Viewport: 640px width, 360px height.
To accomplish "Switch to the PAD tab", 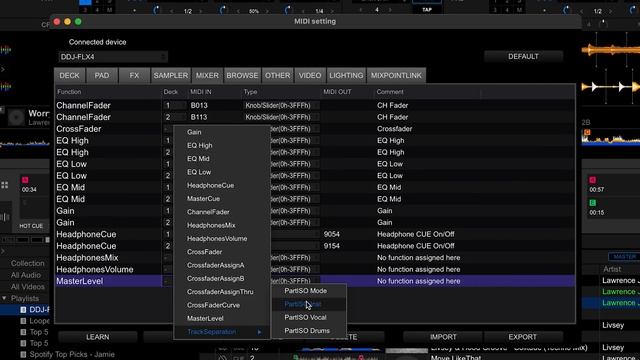I will [x=102, y=76].
